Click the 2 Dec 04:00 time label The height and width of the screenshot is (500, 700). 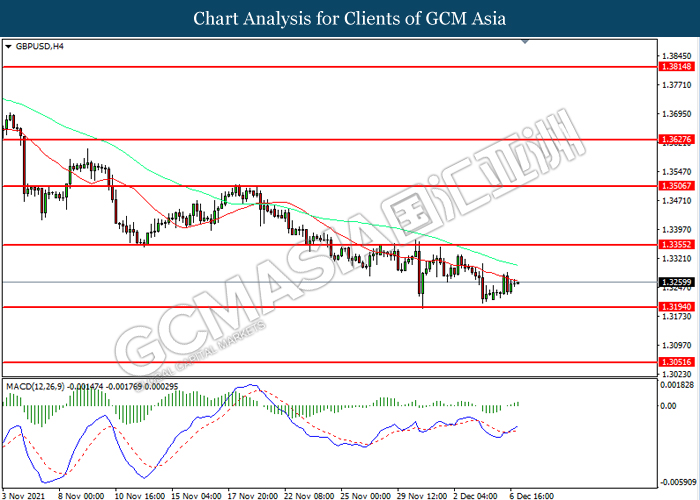(475, 496)
